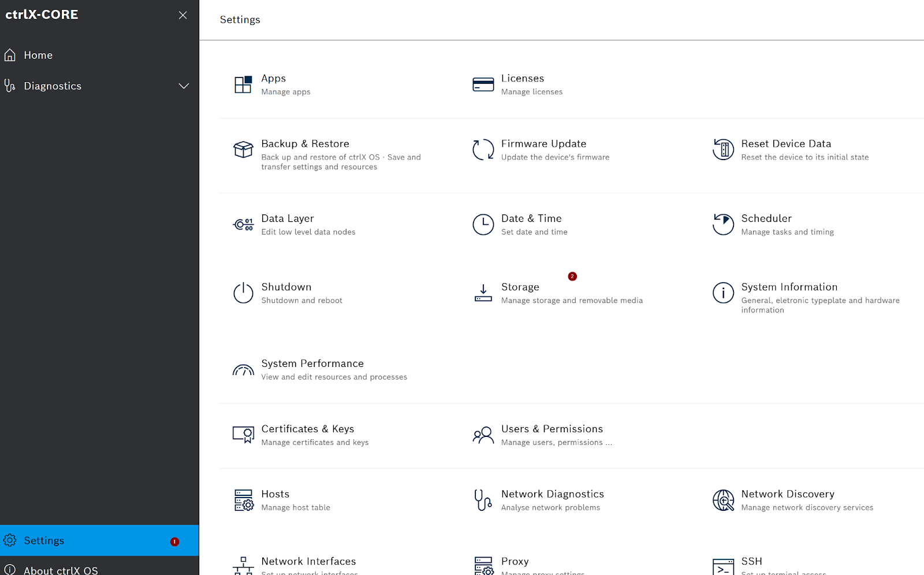This screenshot has height=575, width=924.
Task: Click the red notification badge on Storage
Action: pos(572,276)
